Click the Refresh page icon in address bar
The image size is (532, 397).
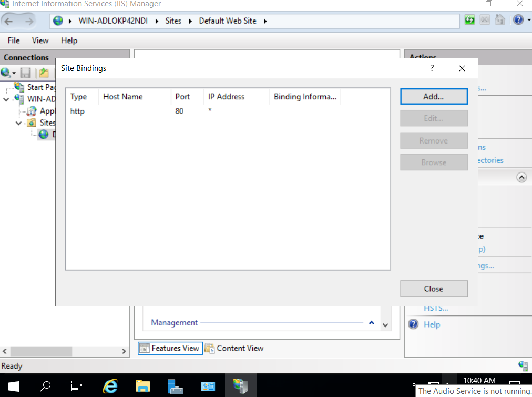click(469, 21)
